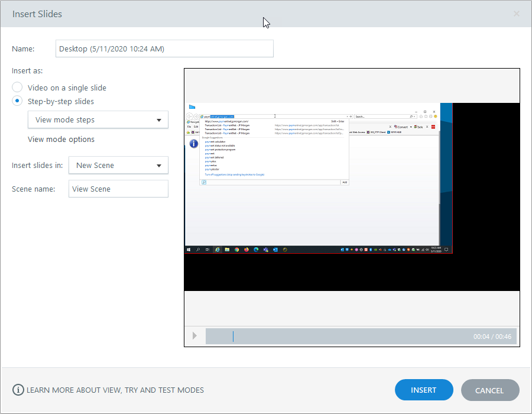Click the Chrome icon in previewed taskbar
The width and height of the screenshot is (532, 414).
pos(236,250)
